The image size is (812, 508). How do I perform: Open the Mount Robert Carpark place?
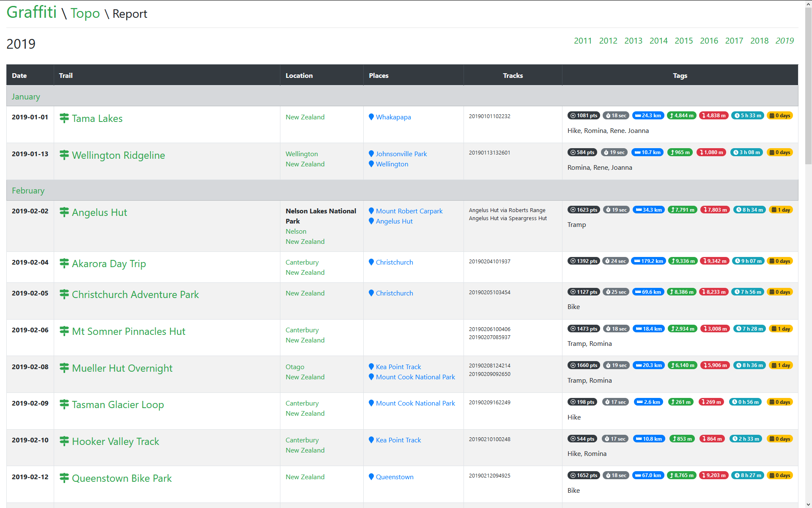click(x=409, y=211)
